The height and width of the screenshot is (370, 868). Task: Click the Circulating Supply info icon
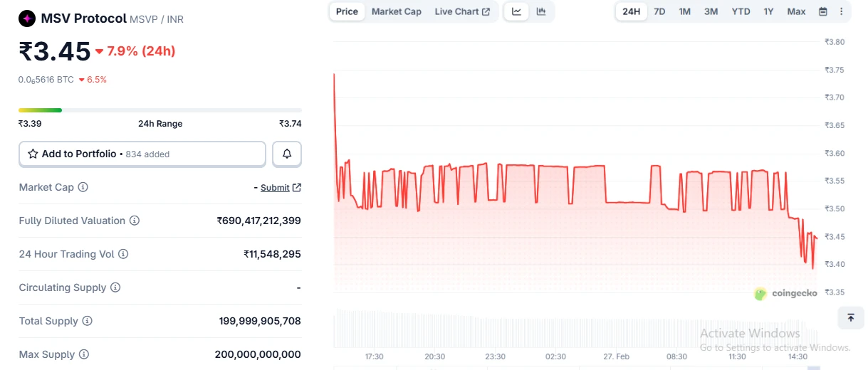(115, 287)
